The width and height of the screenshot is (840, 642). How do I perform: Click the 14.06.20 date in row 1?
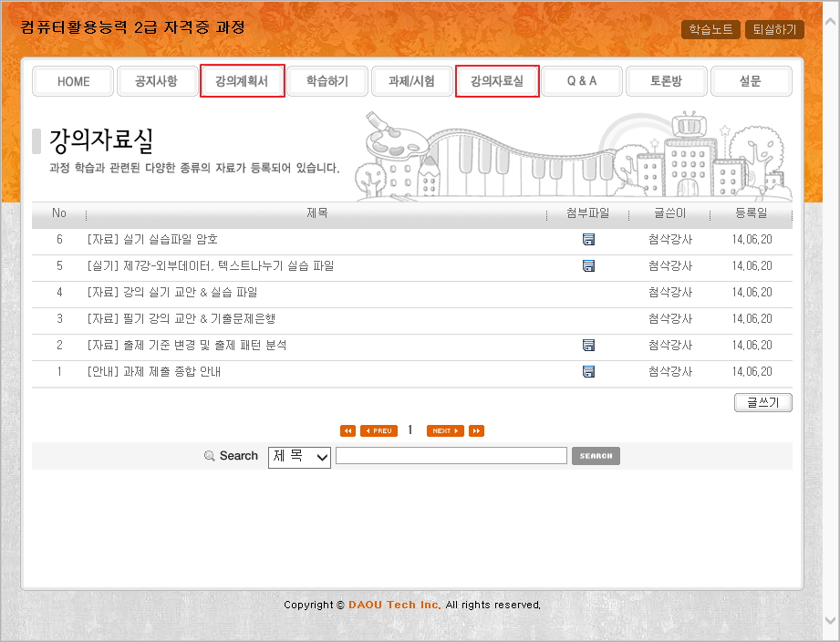coord(752,371)
